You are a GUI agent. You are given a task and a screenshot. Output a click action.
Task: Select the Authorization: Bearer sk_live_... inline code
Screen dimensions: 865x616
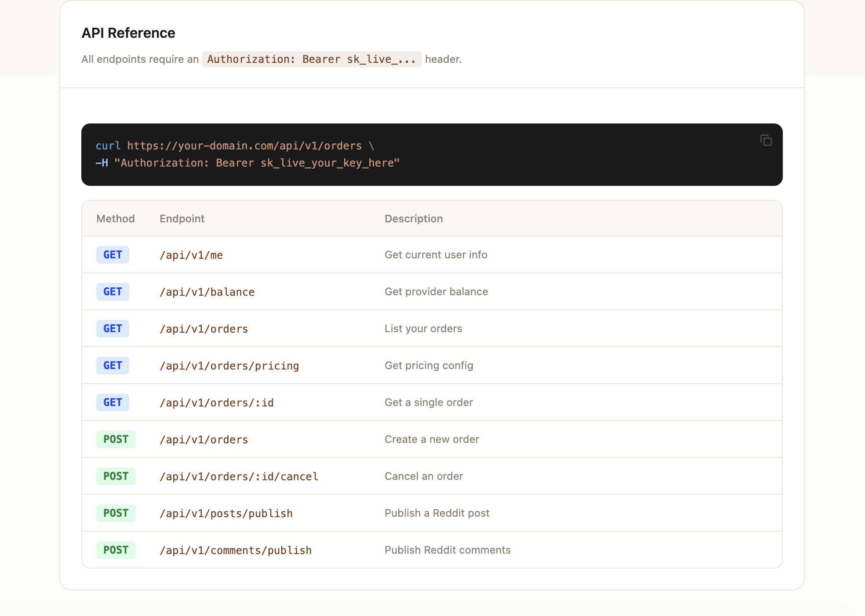pos(312,59)
